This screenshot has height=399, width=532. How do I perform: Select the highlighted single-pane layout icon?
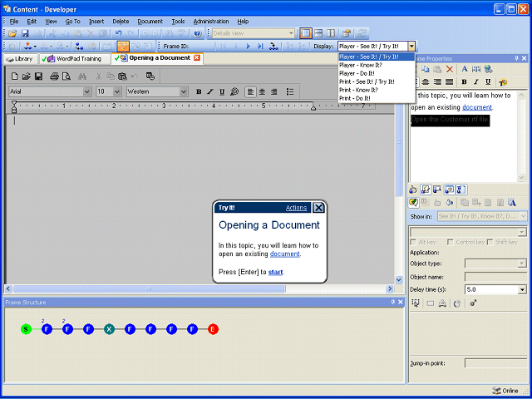306,33
